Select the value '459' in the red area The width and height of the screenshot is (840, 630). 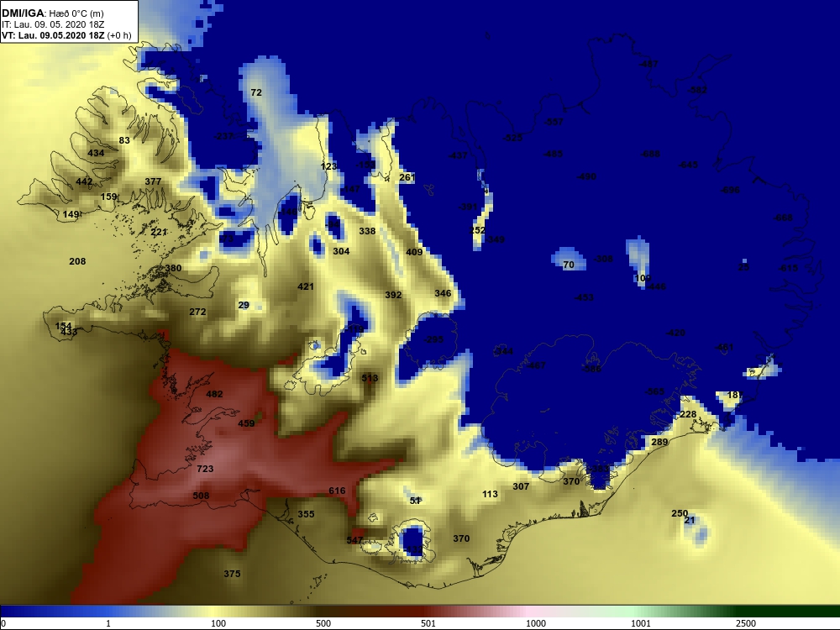tap(246, 423)
